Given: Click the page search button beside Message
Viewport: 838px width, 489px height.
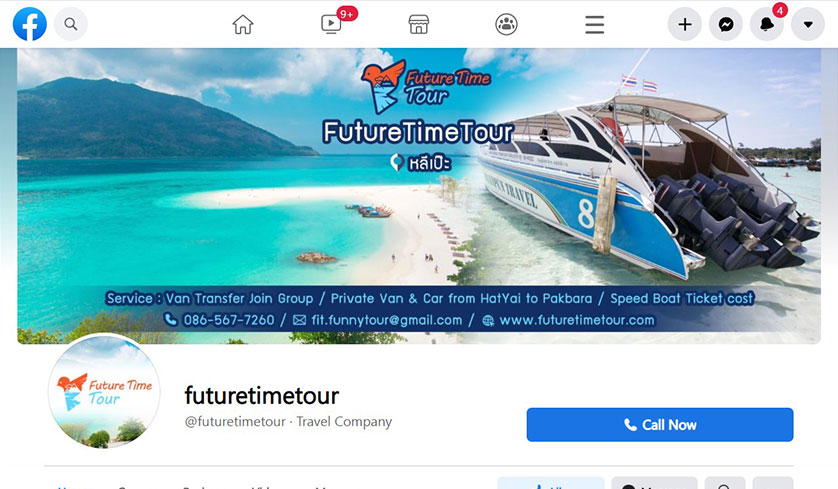Looking at the screenshot, I should (x=725, y=484).
